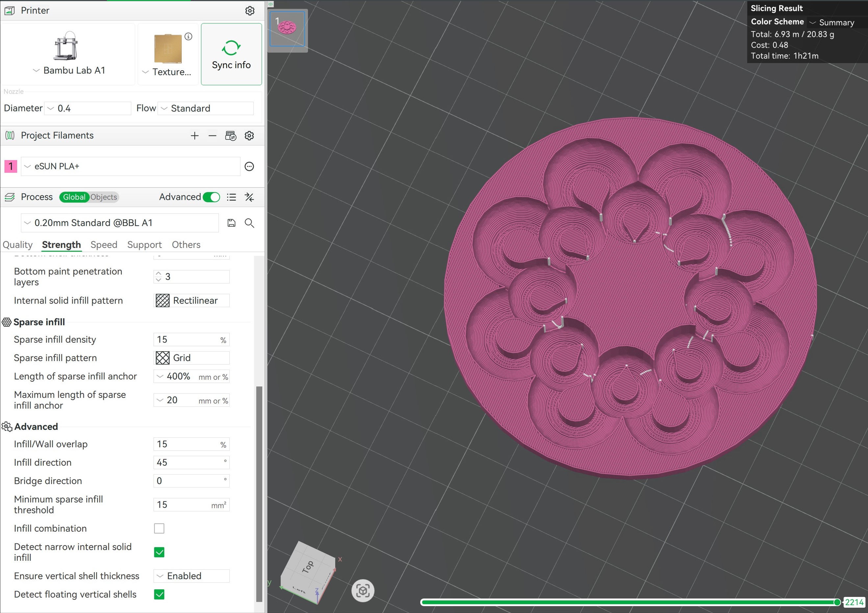This screenshot has height=613, width=868.
Task: Open the nozzle Diameter 0.4 dropdown
Action: point(88,109)
